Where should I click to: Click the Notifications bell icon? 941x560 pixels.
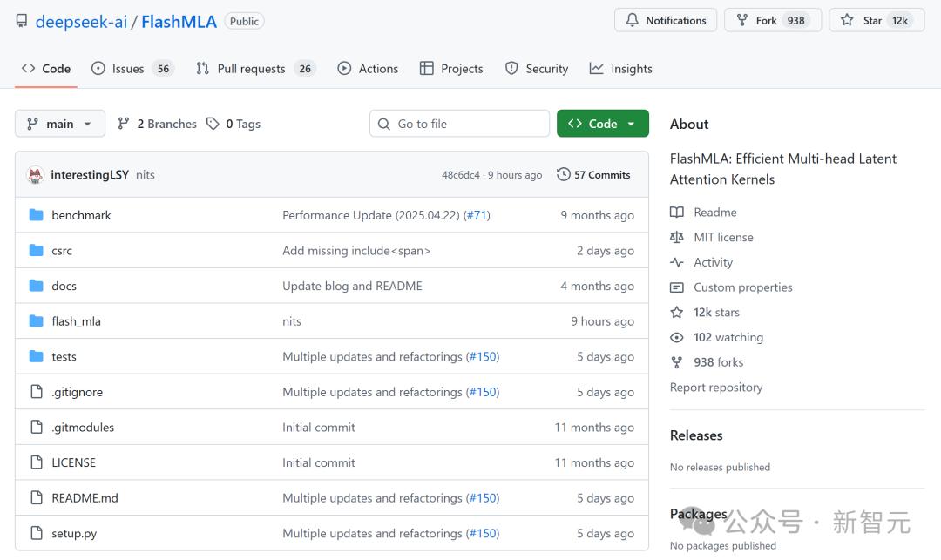(x=633, y=20)
